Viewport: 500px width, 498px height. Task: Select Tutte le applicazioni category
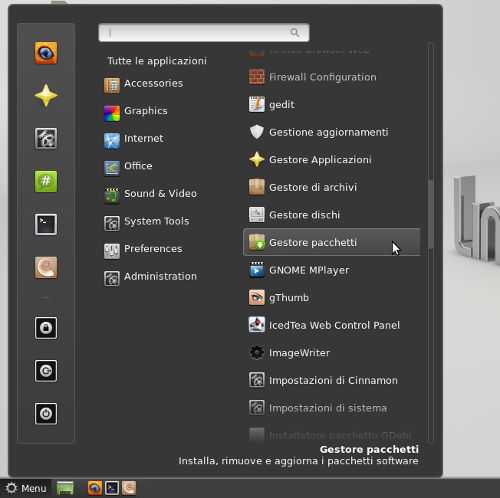click(x=157, y=61)
